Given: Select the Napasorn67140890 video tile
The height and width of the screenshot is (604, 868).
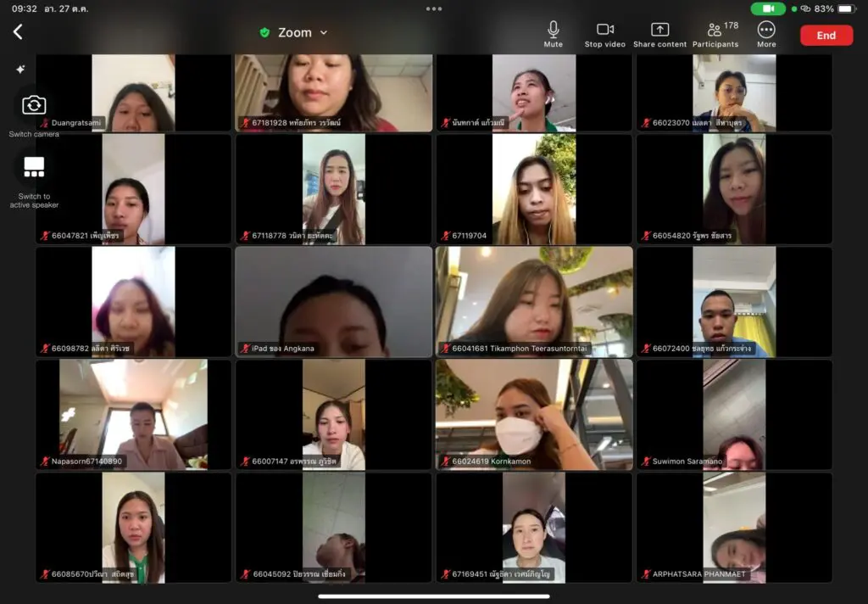Looking at the screenshot, I should 133,415.
